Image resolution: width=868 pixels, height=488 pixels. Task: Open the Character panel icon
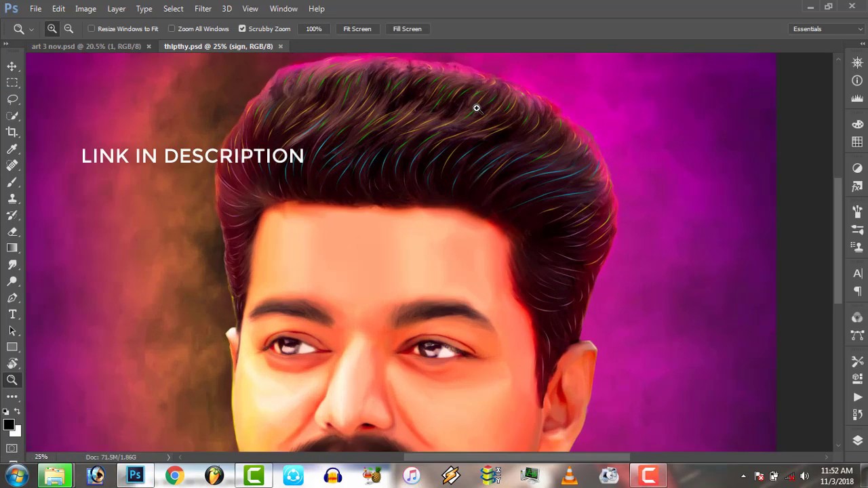(x=857, y=273)
